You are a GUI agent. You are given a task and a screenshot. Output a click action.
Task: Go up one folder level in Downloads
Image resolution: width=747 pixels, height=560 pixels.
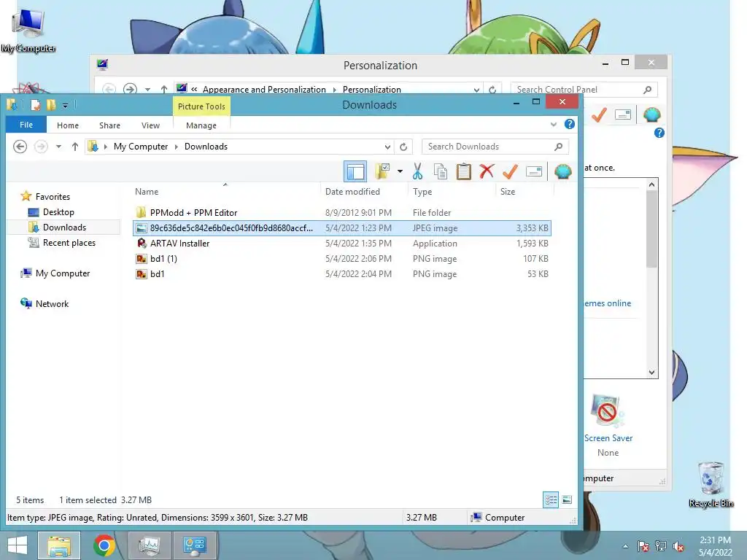(x=75, y=147)
